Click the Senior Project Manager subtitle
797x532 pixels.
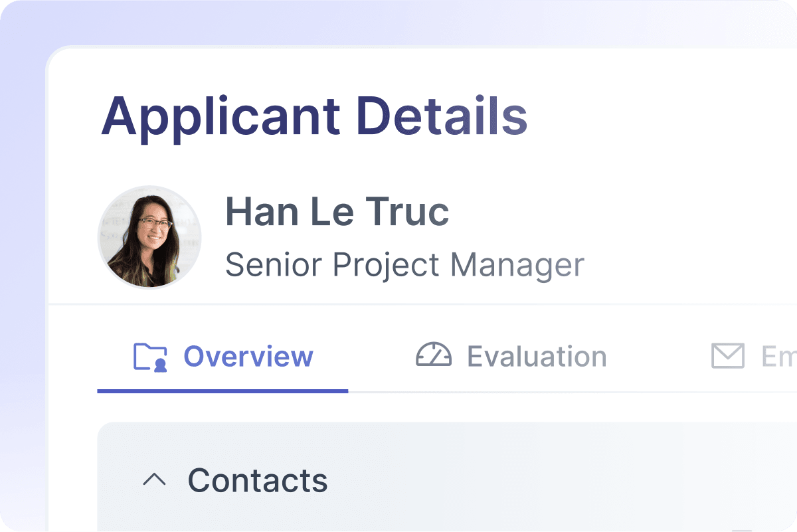click(x=405, y=264)
